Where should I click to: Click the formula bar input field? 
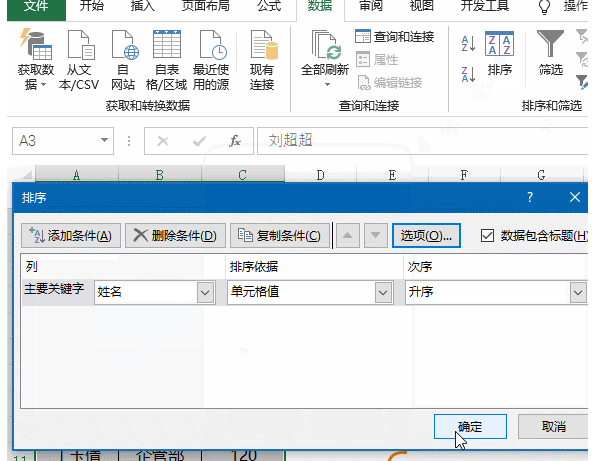tap(422, 141)
